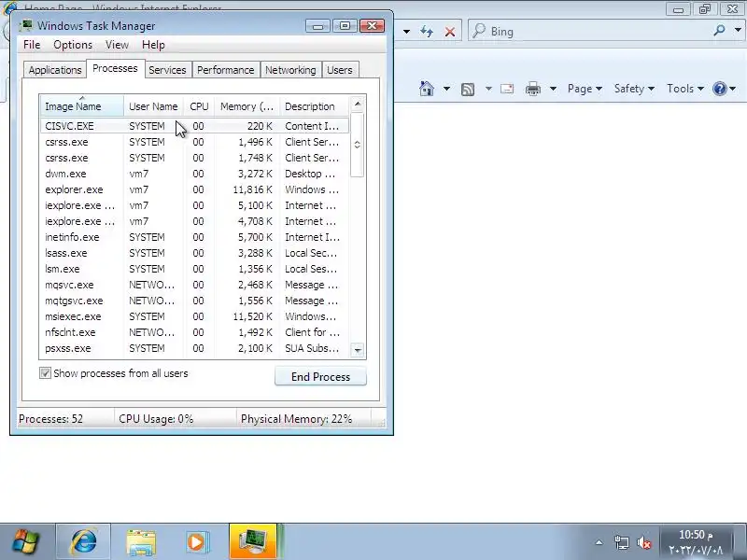Viewport: 747px width, 560px height.
Task: Toggle Show processes from all users checkbox
Action: (x=45, y=373)
